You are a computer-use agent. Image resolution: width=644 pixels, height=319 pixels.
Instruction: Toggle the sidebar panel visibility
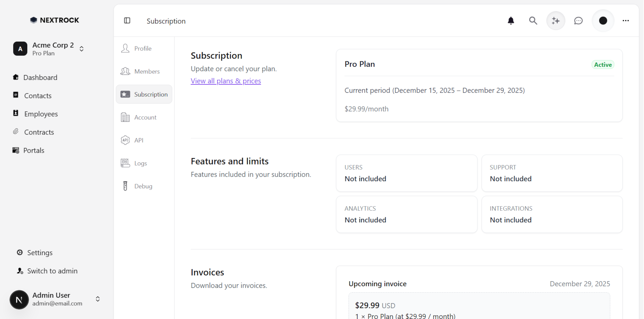(x=127, y=21)
